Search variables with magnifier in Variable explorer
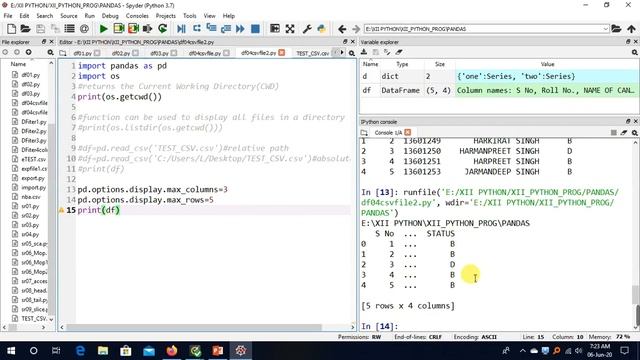Screen dimensions: 640x360 coord(635,52)
